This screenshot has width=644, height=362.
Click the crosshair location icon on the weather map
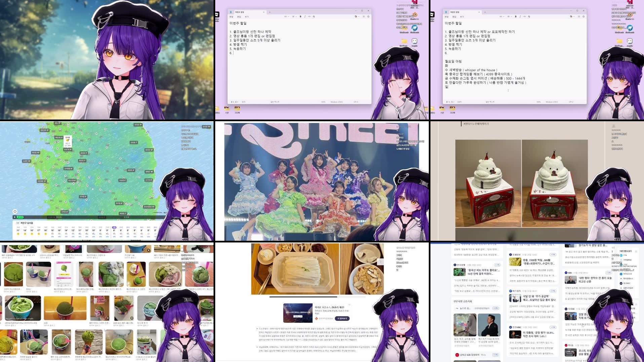(15, 211)
